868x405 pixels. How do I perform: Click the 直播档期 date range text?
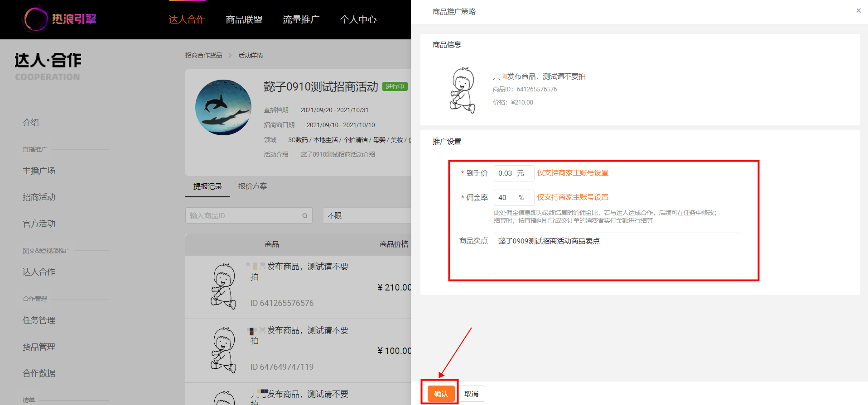pos(334,110)
